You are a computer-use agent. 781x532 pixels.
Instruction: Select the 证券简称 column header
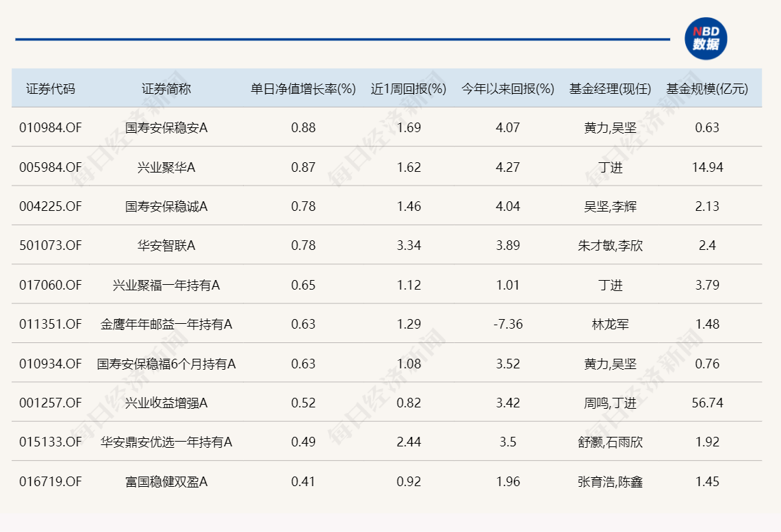(x=166, y=89)
